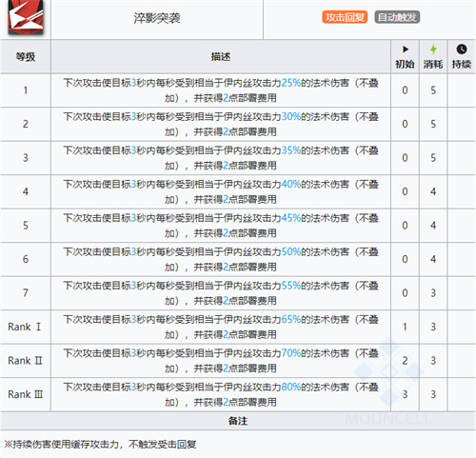Click 消耗 value 3 in level 7 row

[x=433, y=293]
